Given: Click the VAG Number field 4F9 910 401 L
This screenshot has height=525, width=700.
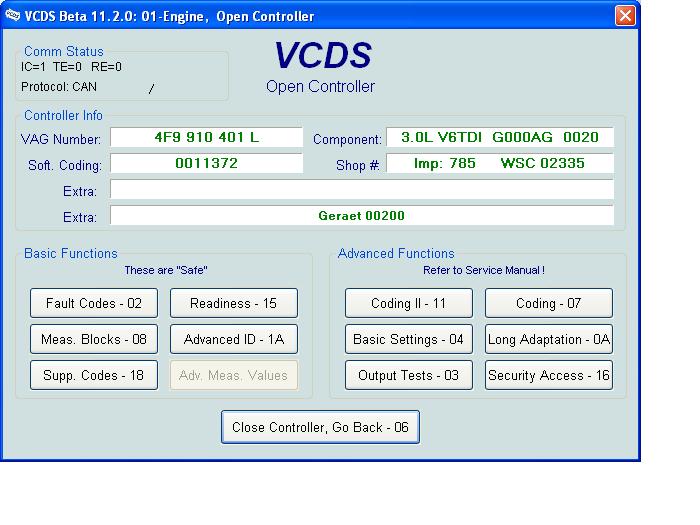Looking at the screenshot, I should tap(206, 137).
